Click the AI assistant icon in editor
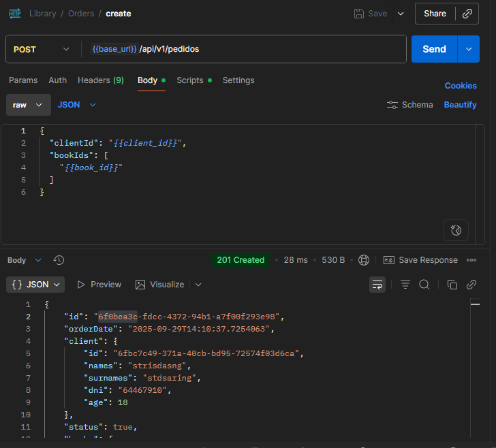The image size is (496, 448). coord(456,230)
